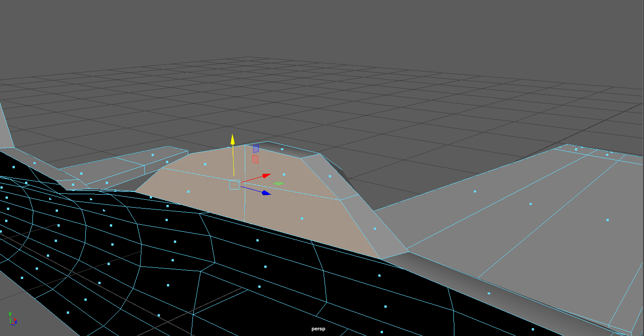Screen dimensions: 644x336
Task: Select face dot on top-right corner strip
Action: (576, 149)
